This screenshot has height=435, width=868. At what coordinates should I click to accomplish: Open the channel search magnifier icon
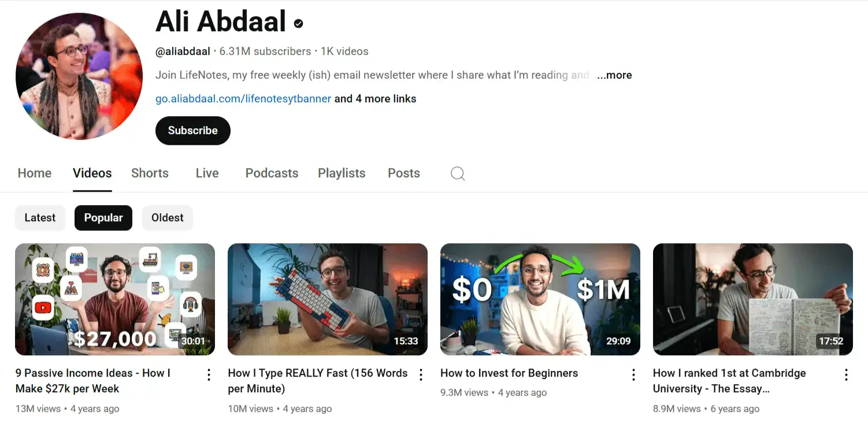coord(458,174)
